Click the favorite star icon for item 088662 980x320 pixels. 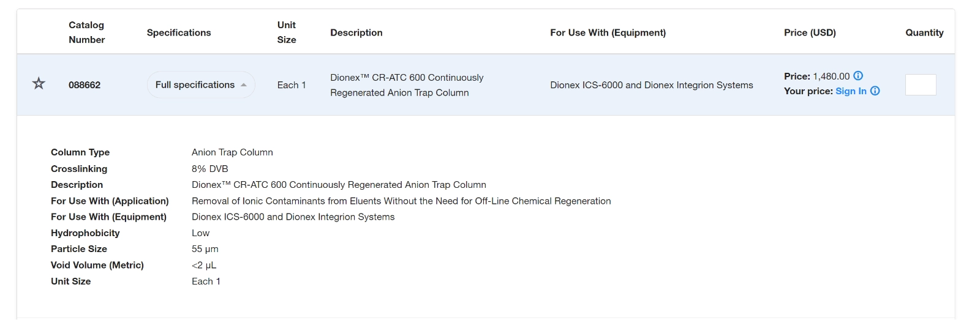(39, 84)
